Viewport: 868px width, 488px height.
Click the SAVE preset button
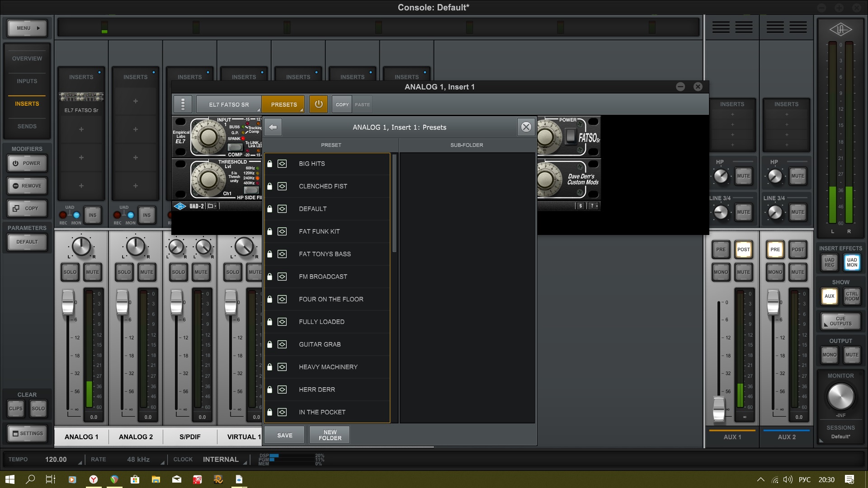coord(285,435)
